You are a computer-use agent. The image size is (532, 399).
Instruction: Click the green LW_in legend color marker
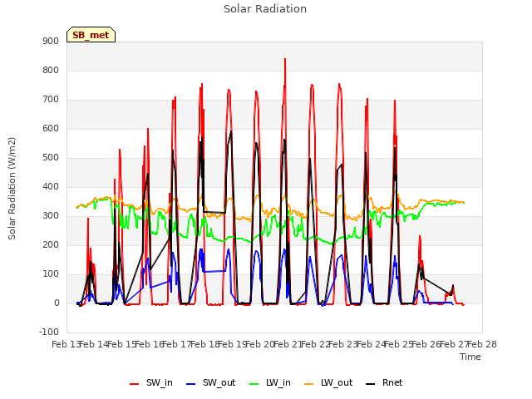point(254,384)
